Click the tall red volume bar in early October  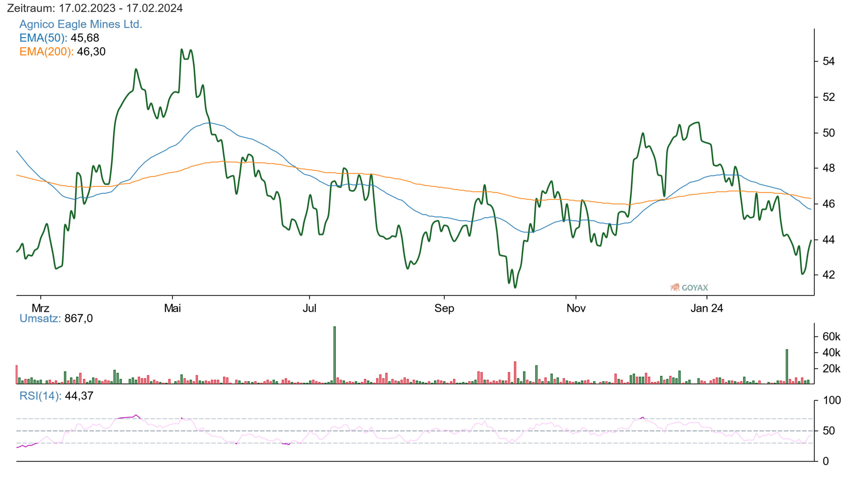tap(515, 373)
